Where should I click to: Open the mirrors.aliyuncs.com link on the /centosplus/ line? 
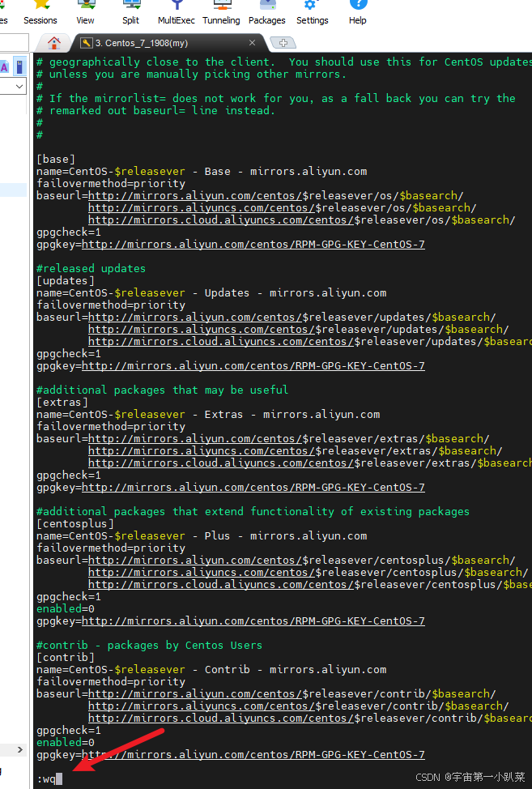(202, 572)
